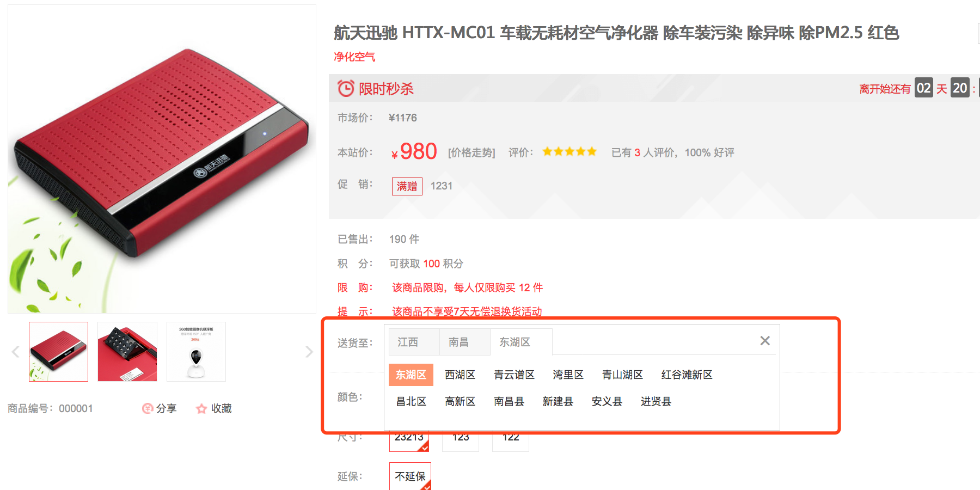Viewport: 980px width, 490px height.
Task: Show next thumbnails with right arrow
Action: pos(309,352)
